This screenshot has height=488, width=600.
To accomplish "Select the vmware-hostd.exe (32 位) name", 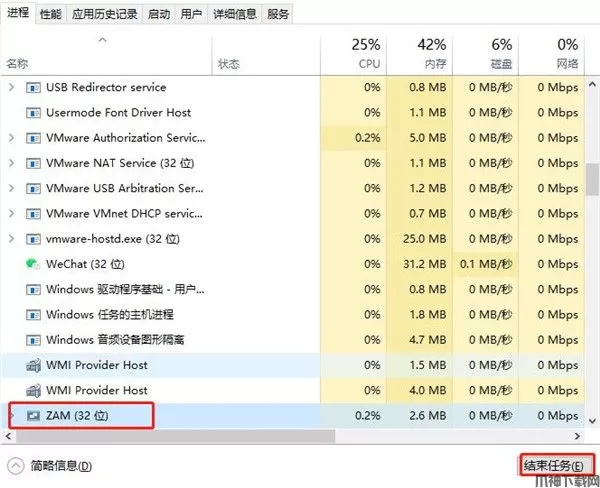I will pyautogui.click(x=112, y=239).
